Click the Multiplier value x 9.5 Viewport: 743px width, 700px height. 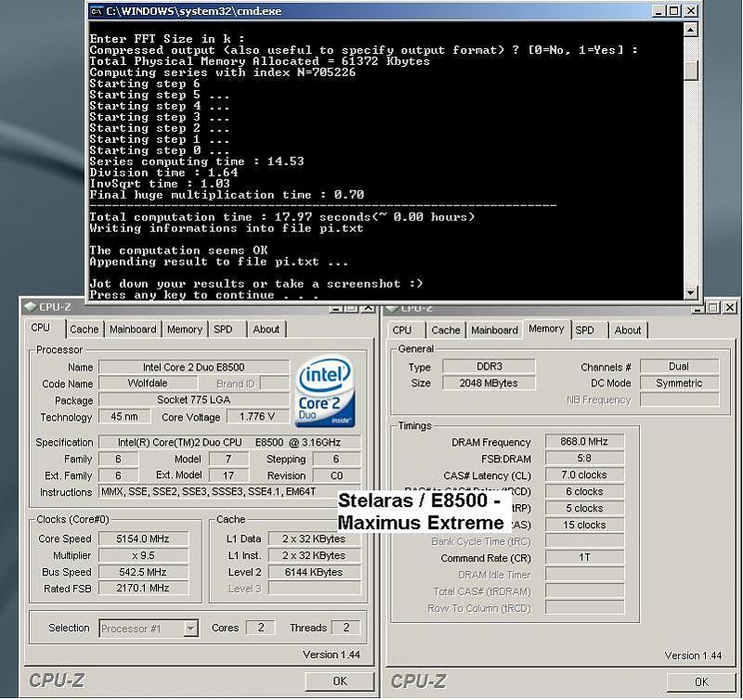[x=143, y=555]
